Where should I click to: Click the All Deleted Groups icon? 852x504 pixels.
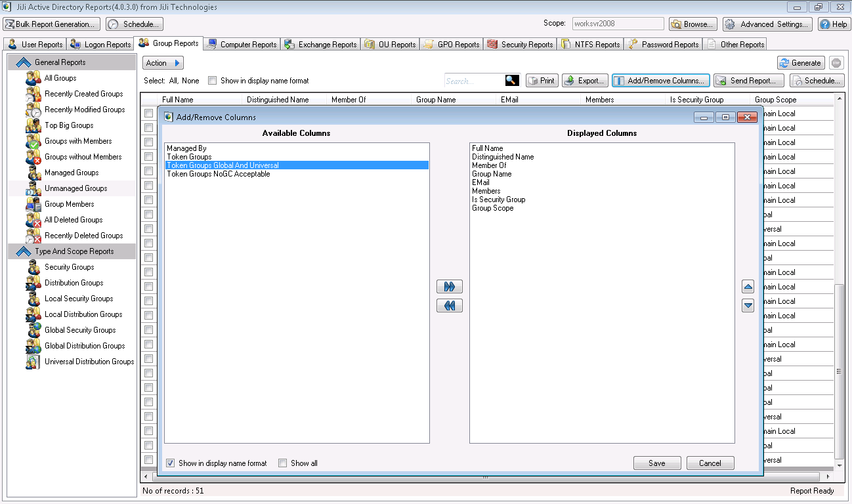click(33, 220)
